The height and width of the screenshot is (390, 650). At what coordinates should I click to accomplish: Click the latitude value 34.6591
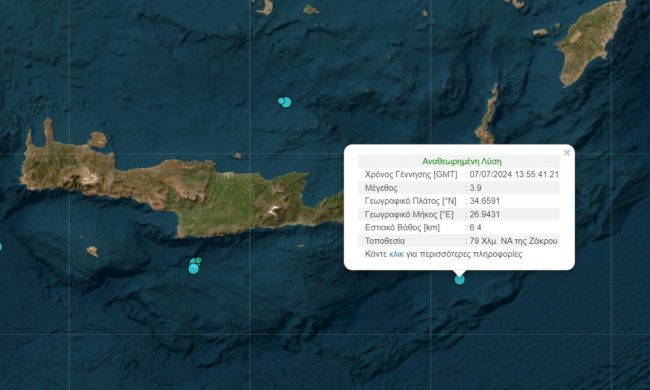[x=485, y=201]
